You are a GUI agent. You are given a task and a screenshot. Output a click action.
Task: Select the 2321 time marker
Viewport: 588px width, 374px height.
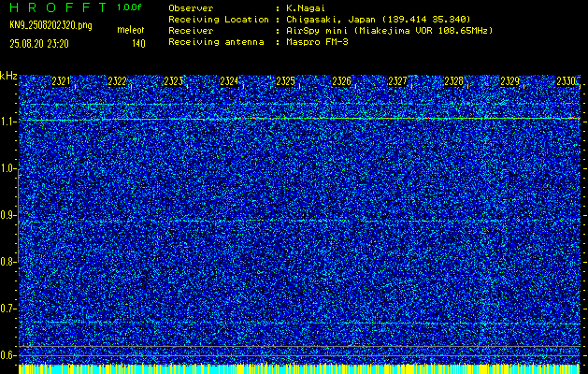pyautogui.click(x=61, y=81)
